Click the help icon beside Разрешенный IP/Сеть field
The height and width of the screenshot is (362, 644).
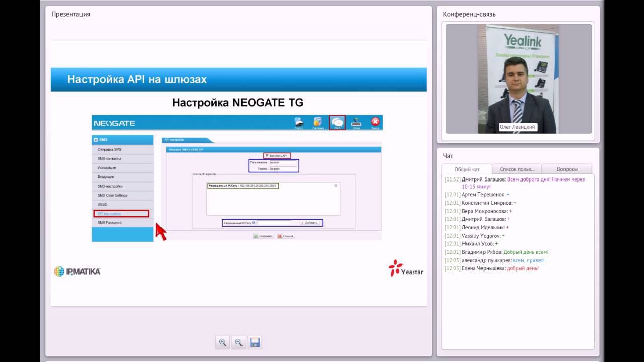point(254,222)
